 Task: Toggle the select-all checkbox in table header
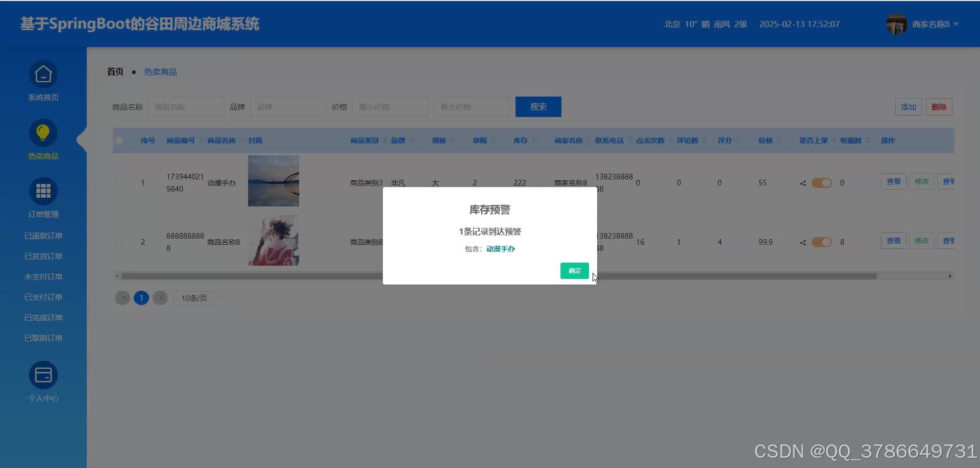coord(119,140)
